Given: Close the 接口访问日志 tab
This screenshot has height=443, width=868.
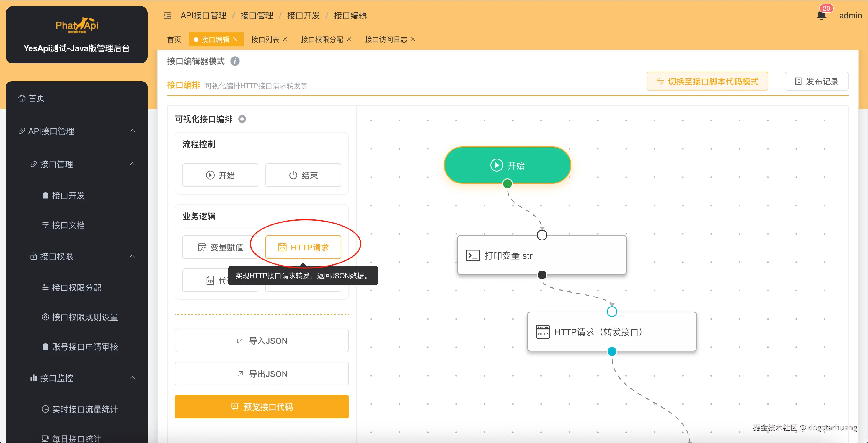Looking at the screenshot, I should point(413,40).
